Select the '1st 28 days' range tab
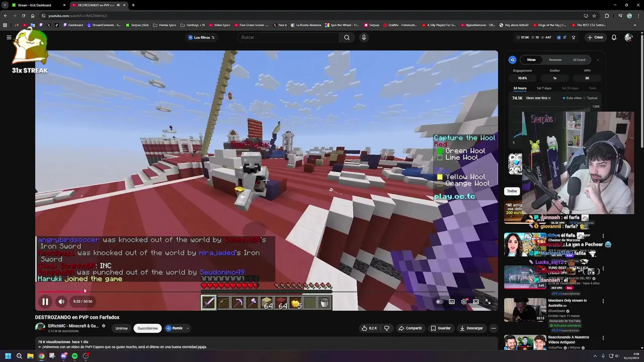 click(570, 88)
